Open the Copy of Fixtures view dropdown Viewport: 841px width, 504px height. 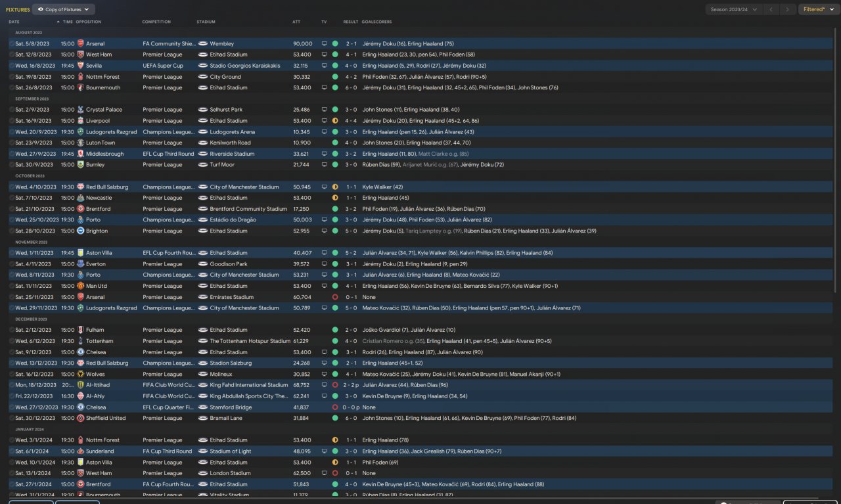click(63, 9)
